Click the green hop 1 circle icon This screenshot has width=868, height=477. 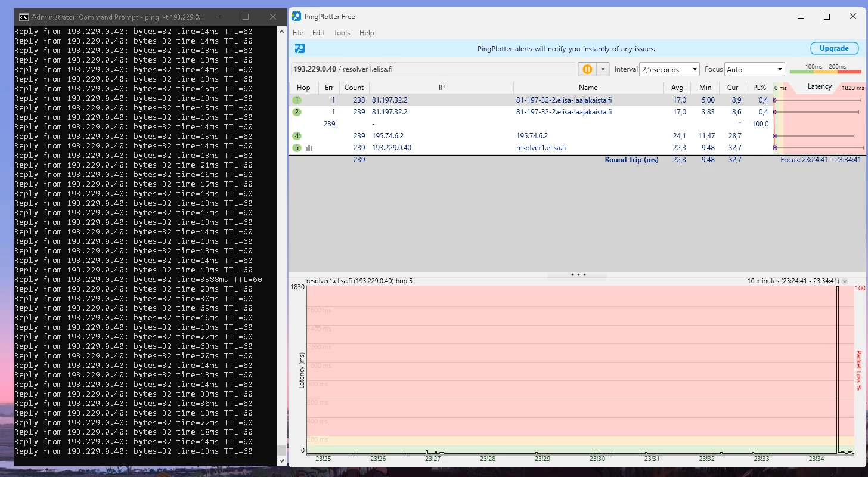click(x=297, y=100)
